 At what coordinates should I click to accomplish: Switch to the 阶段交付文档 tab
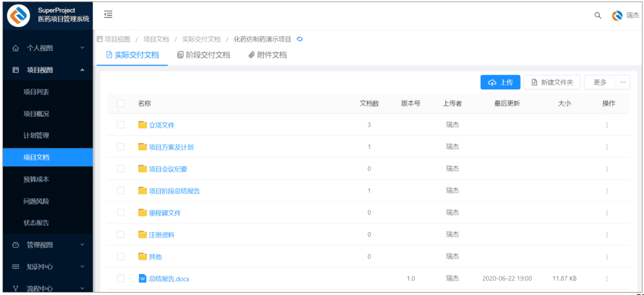[x=203, y=55]
